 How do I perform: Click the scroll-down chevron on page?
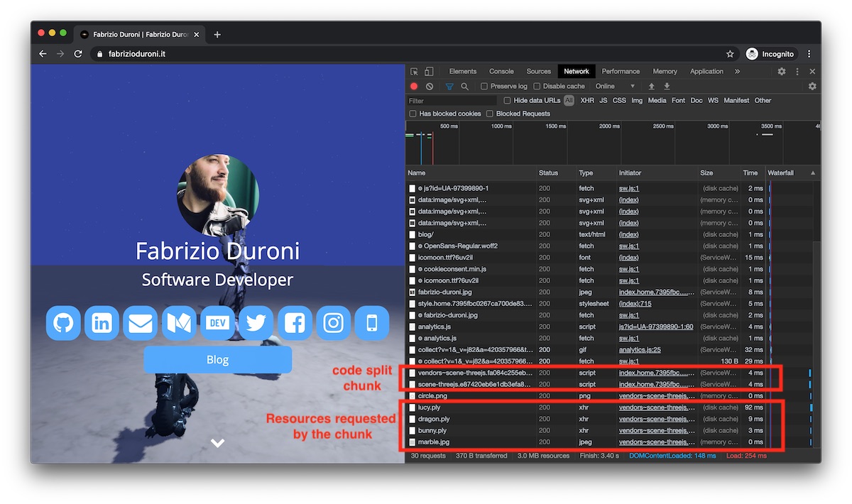point(217,443)
